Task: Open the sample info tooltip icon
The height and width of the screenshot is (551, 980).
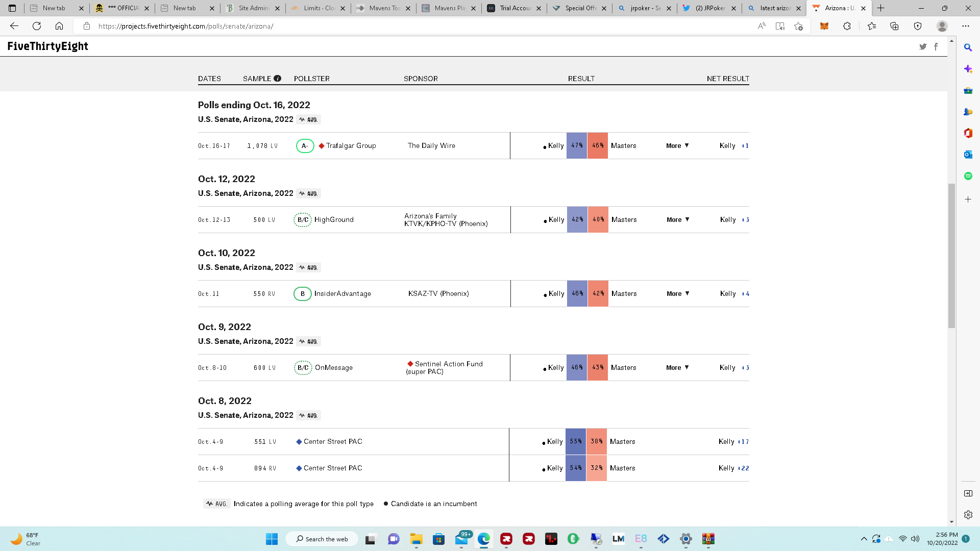Action: click(277, 79)
